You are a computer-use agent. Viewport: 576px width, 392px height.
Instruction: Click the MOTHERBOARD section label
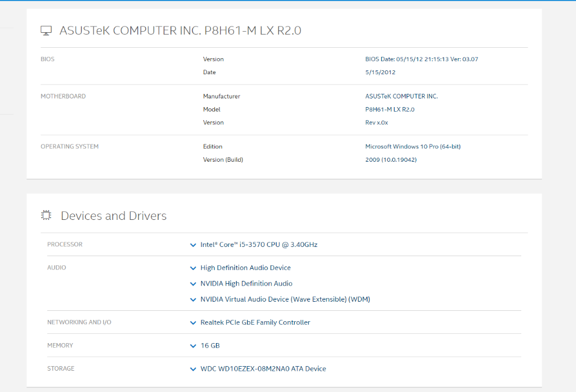(x=63, y=96)
